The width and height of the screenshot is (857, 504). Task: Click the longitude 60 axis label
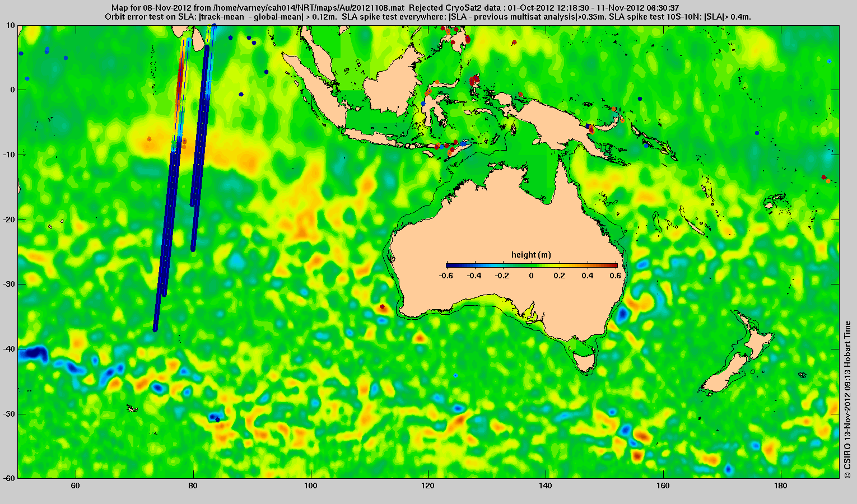click(x=76, y=486)
